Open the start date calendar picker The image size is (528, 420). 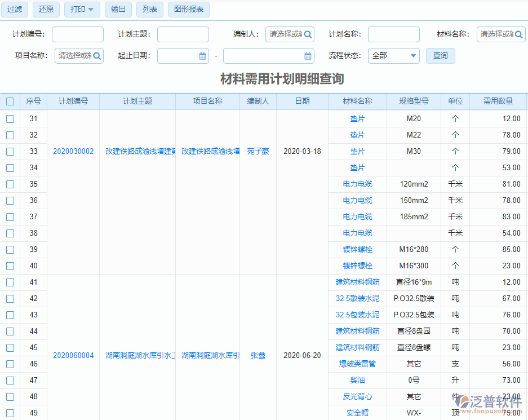201,56
